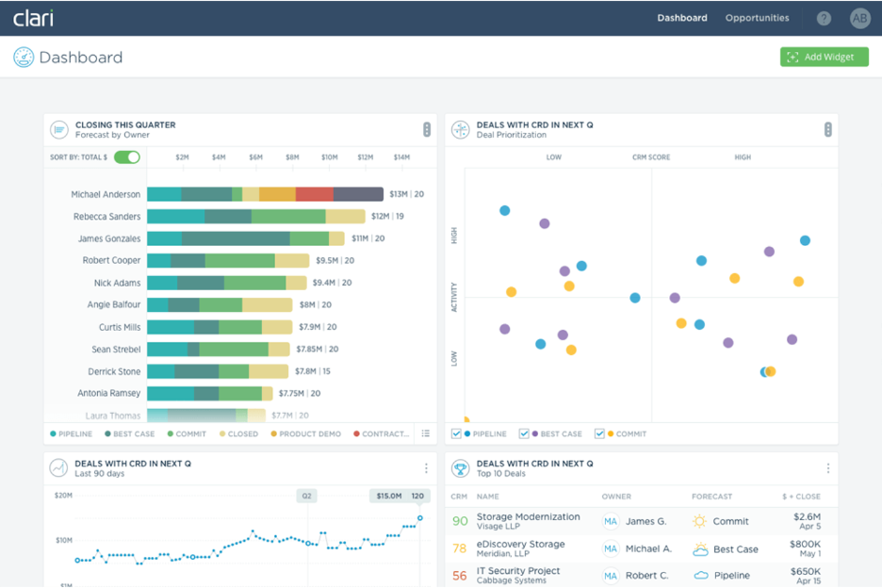Click the Dashboard globe icon in the page header
This screenshot has height=588, width=882.
point(22,57)
